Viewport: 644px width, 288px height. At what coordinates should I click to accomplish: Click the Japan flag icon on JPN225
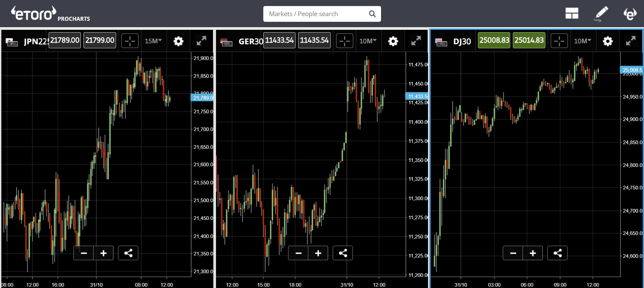click(12, 42)
